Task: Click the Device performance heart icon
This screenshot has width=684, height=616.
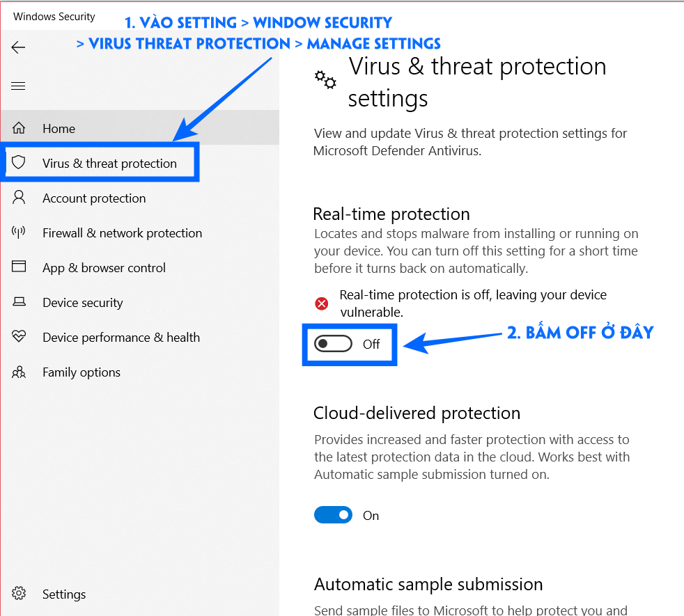Action: click(19, 336)
